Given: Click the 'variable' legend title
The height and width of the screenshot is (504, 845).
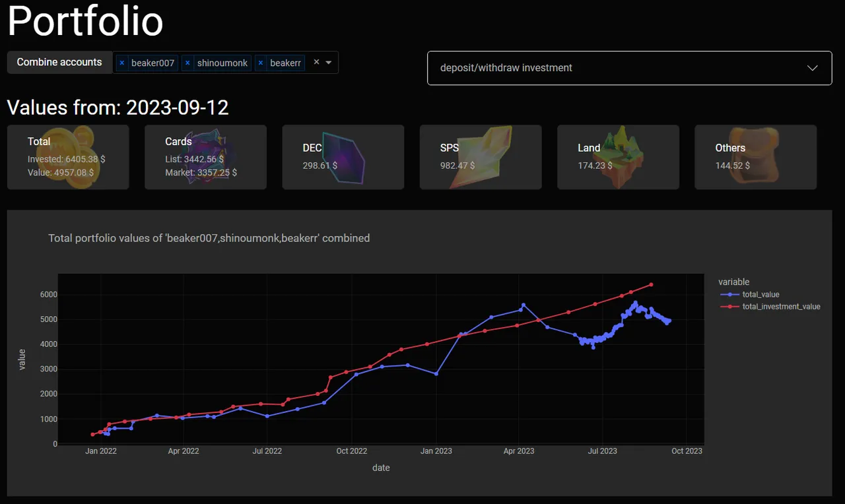Looking at the screenshot, I should coord(734,282).
